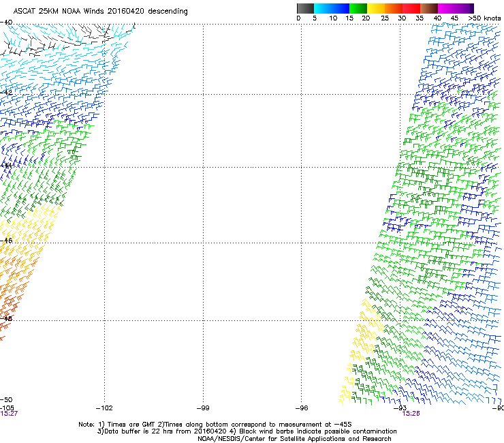Click the Data buffer is 22 hrs note
The width and height of the screenshot is (504, 443).
pyautogui.click(x=247, y=431)
